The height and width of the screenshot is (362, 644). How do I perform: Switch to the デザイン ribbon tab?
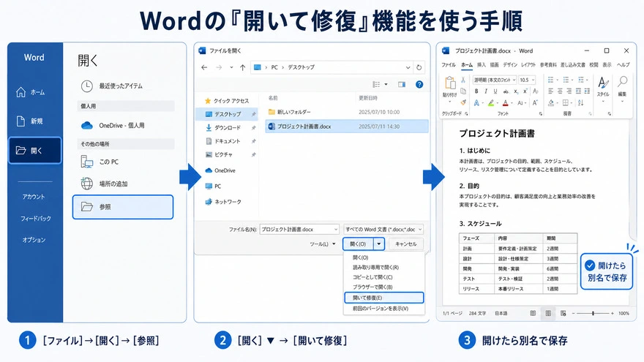[x=510, y=65]
